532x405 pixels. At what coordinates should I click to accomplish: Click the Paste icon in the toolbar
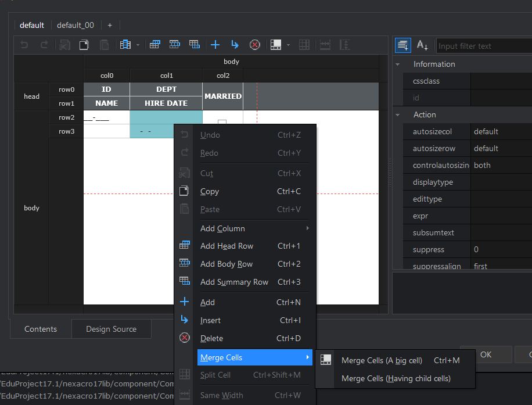[104, 45]
